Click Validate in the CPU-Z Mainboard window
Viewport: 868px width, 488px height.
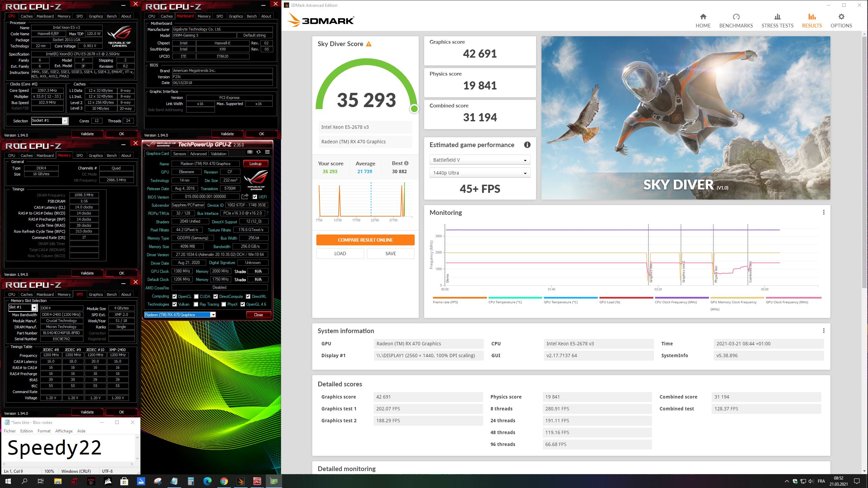227,134
